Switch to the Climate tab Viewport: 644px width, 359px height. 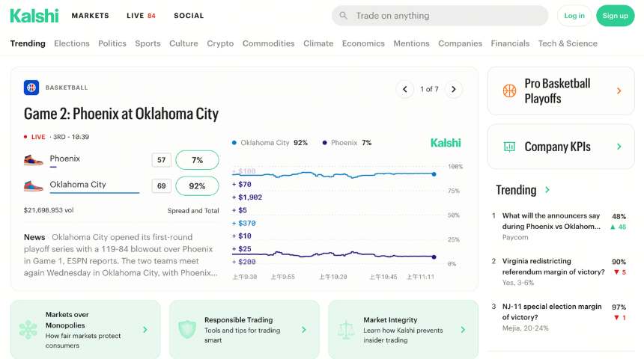coord(318,43)
